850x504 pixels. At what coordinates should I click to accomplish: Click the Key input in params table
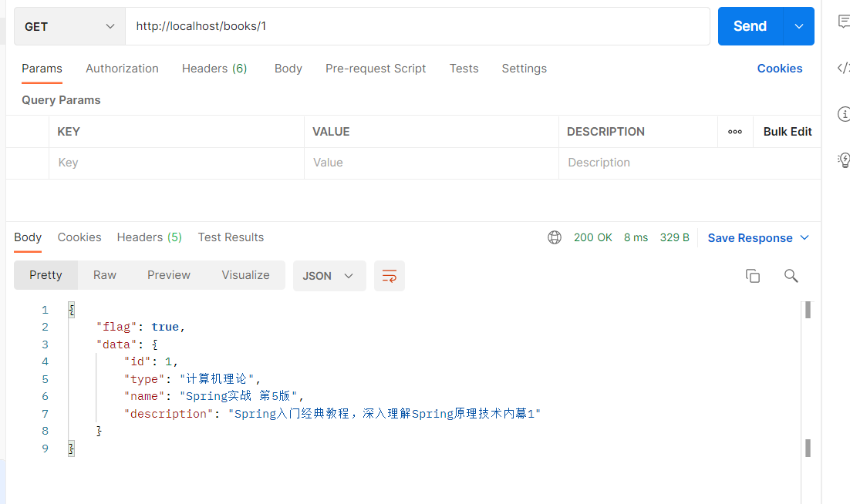[177, 163]
